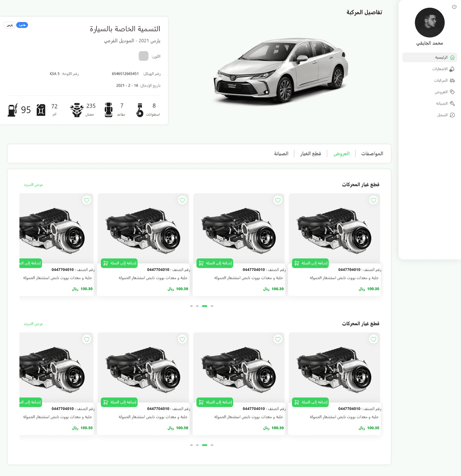Screen dimensions: 461x476
Task: Select the active green carousel dot, first section
Action: point(204,306)
